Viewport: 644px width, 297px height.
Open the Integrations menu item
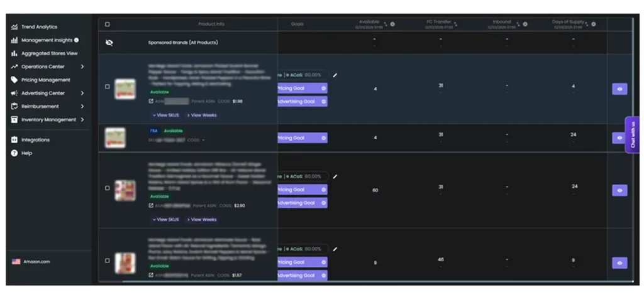[x=35, y=140]
